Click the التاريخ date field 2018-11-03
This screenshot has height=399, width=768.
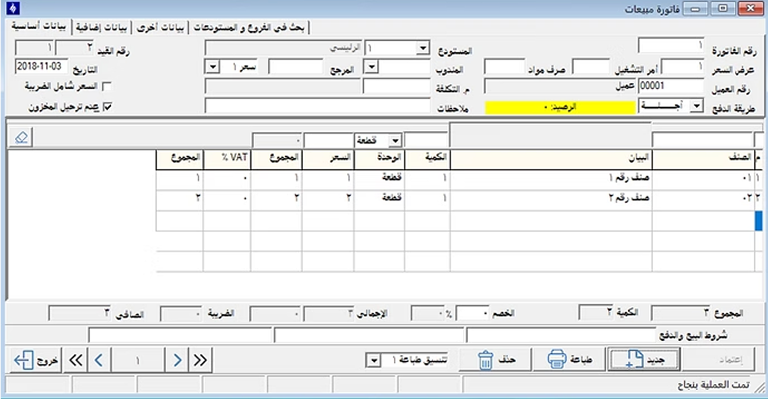pyautogui.click(x=42, y=67)
